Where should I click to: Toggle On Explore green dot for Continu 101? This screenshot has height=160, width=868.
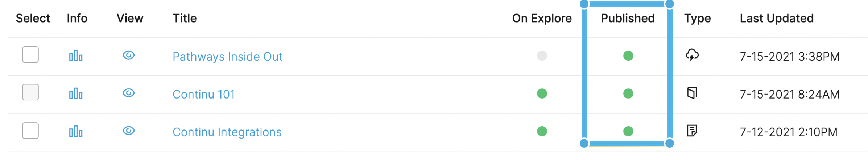tap(542, 93)
